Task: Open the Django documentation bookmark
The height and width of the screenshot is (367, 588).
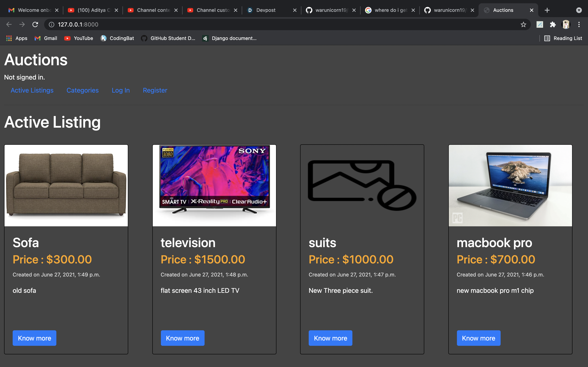Action: 229,38
